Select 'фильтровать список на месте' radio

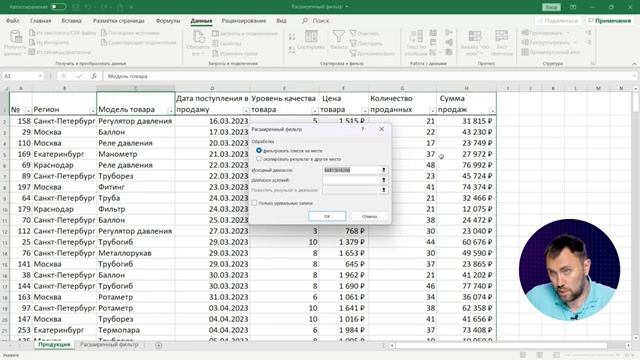pyautogui.click(x=259, y=151)
